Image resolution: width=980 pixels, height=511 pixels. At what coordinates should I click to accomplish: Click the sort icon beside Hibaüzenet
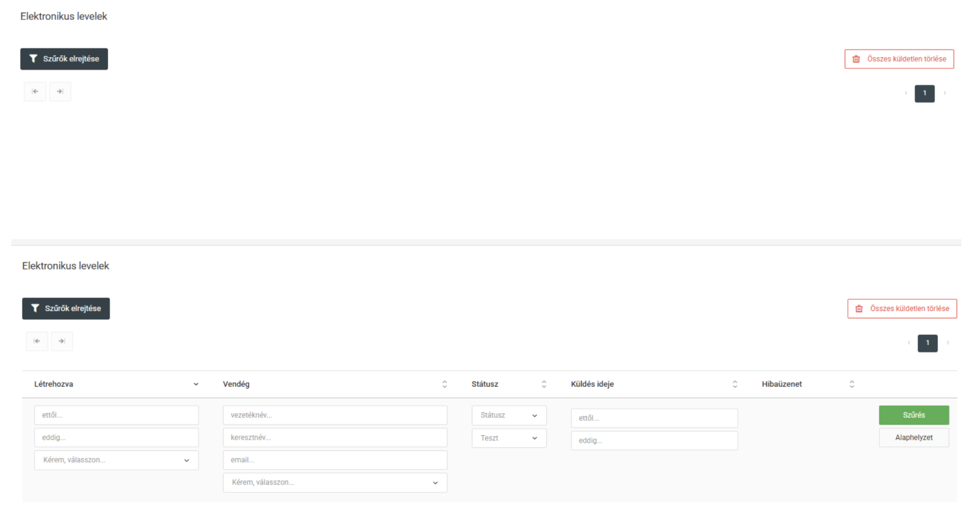pyautogui.click(x=852, y=384)
